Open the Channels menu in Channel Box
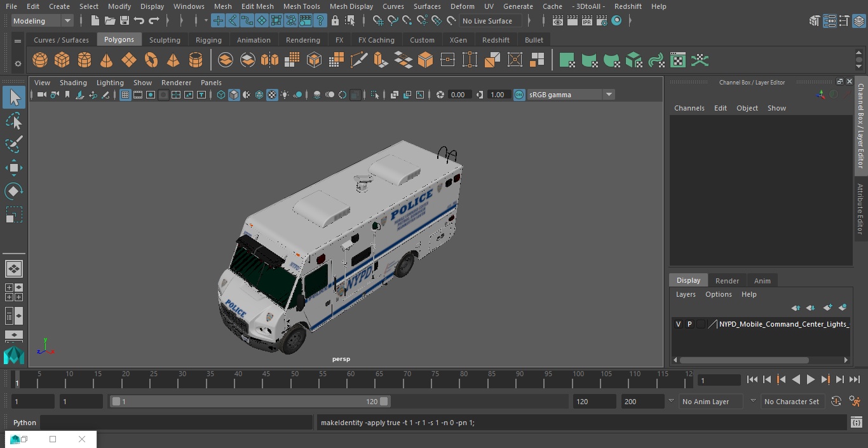Viewport: 868px width, 448px height. [x=689, y=108]
